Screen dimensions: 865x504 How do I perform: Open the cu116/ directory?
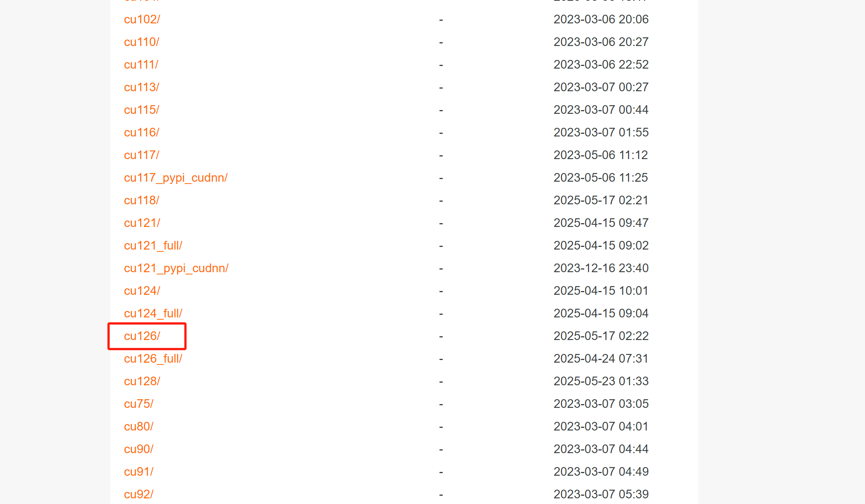click(142, 132)
